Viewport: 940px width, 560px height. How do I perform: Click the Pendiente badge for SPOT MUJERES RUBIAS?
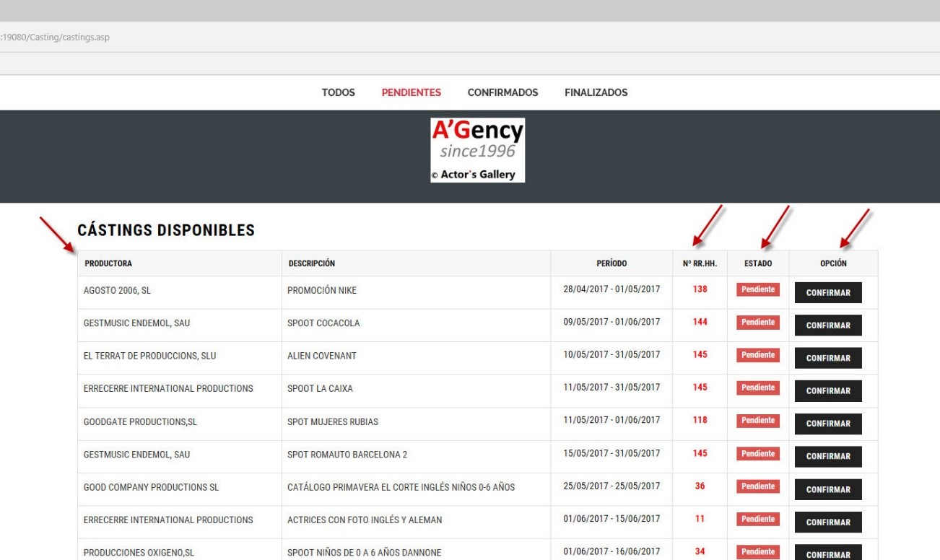758,420
